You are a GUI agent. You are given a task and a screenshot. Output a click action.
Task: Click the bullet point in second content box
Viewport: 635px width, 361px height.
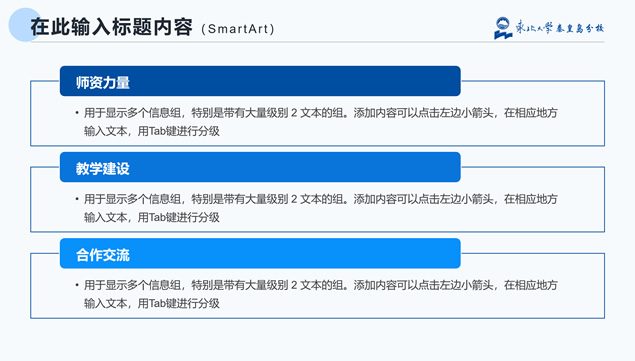77,199
